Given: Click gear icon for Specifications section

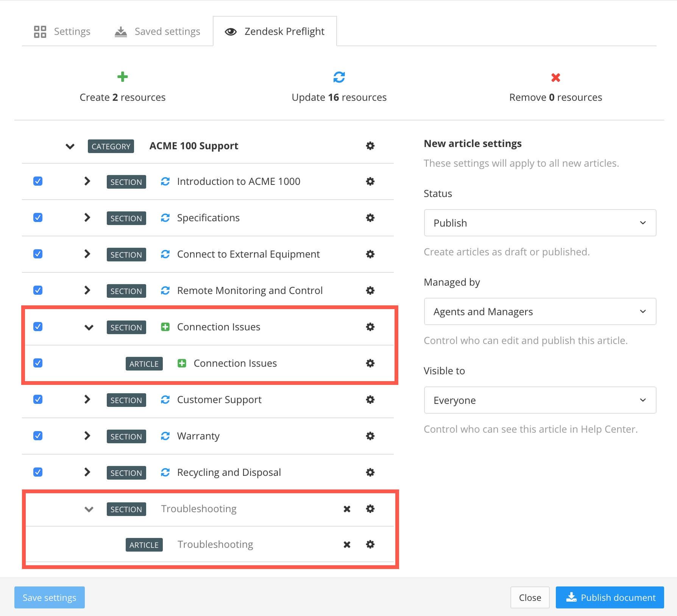Looking at the screenshot, I should (370, 218).
